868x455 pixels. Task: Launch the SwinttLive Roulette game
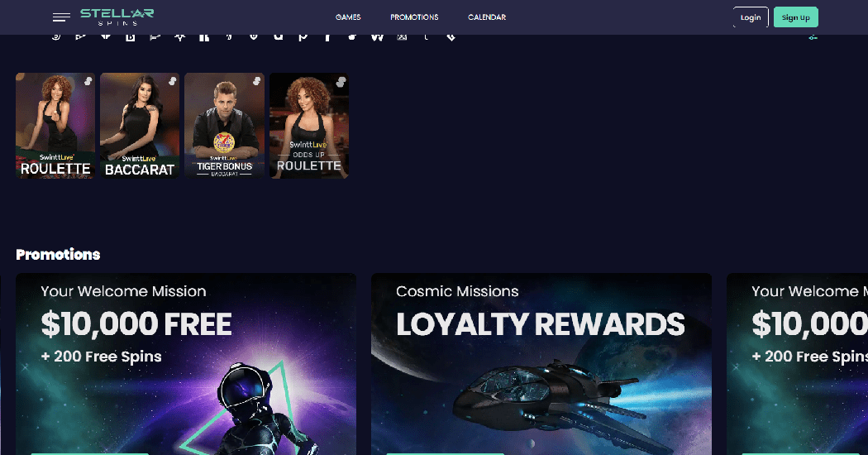tap(55, 126)
